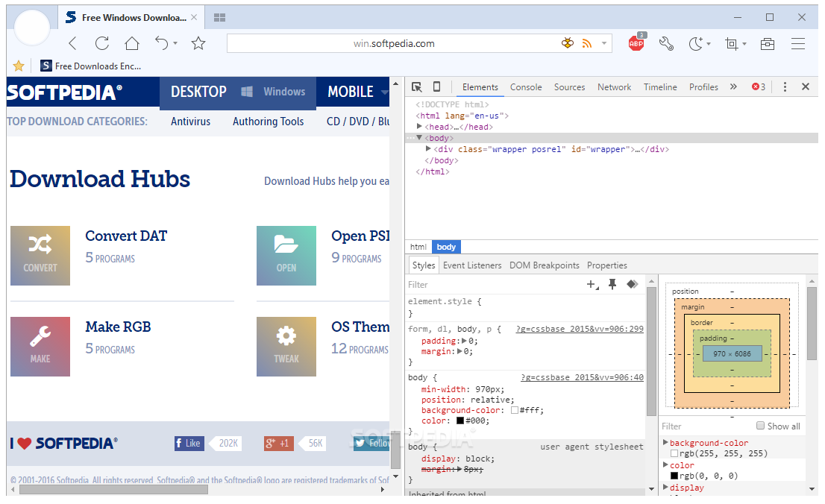This screenshot has width=825, height=504.
Task: Activate the inspect element picker
Action: [417, 86]
